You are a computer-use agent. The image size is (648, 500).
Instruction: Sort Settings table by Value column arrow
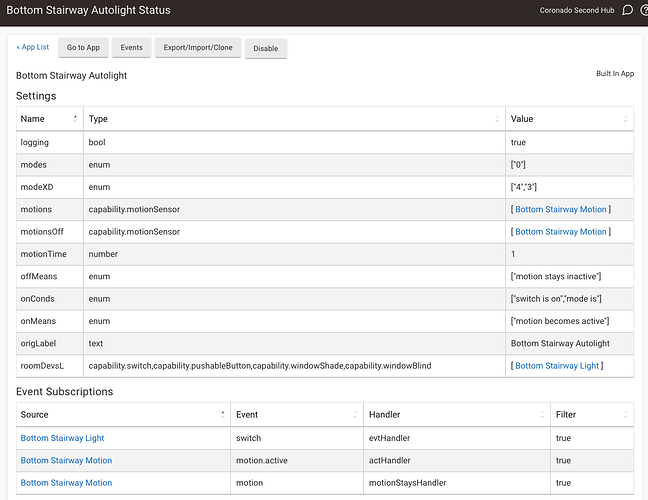(x=627, y=119)
